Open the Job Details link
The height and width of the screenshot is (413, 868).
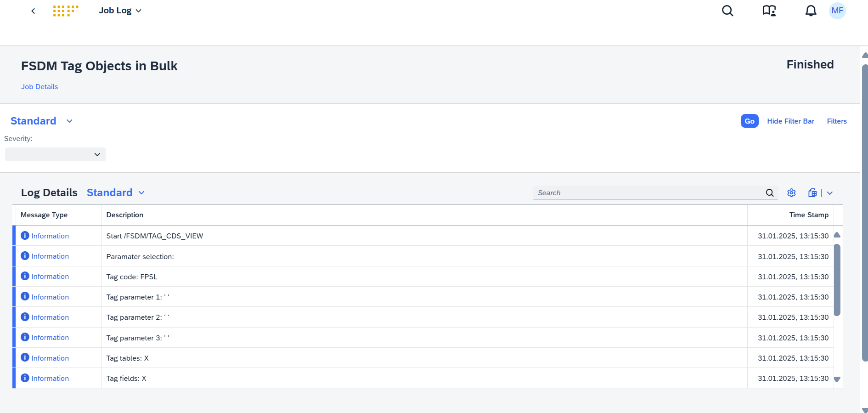39,87
